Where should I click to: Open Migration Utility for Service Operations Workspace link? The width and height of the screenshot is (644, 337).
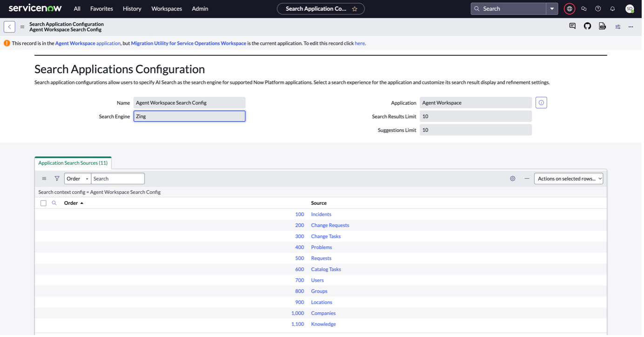pyautogui.click(x=189, y=44)
